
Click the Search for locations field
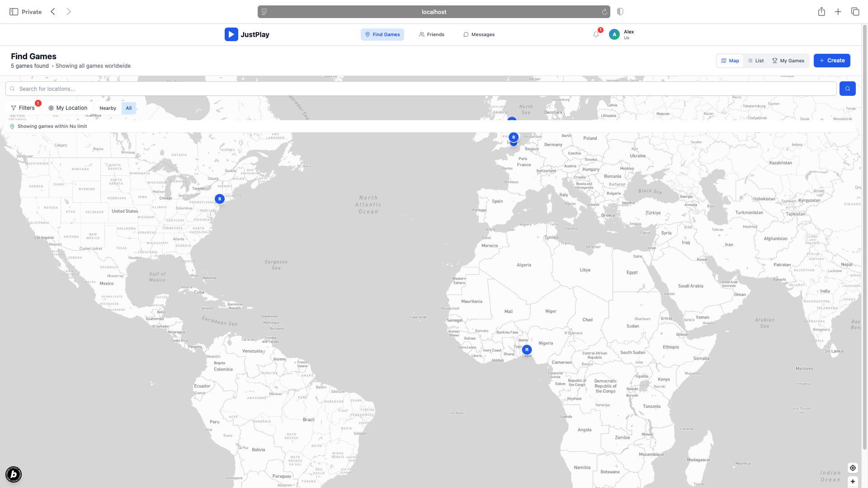pos(420,89)
